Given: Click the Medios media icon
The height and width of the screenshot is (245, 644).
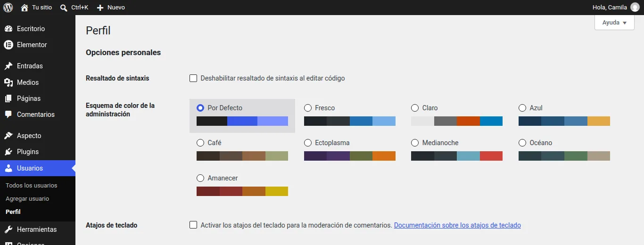Looking at the screenshot, I should (x=8, y=82).
